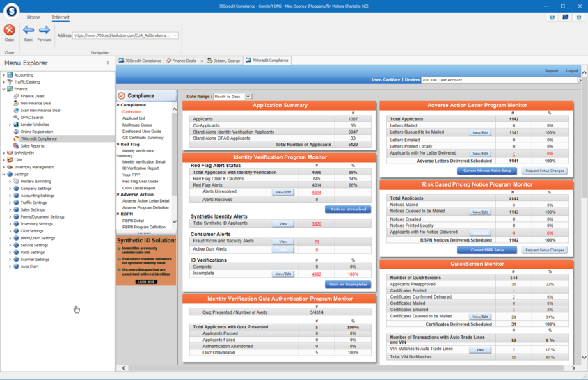Open the Applicant List link
The width and height of the screenshot is (588, 380).
134,118
